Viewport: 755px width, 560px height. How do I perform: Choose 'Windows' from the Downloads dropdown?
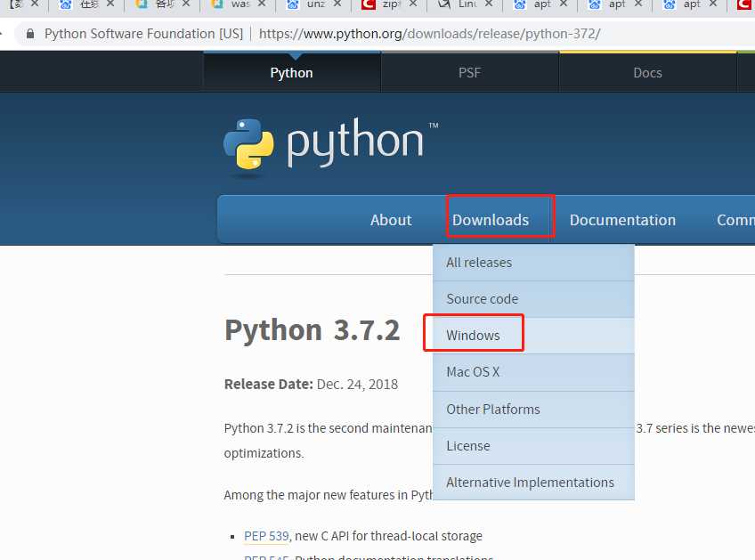coord(533,336)
